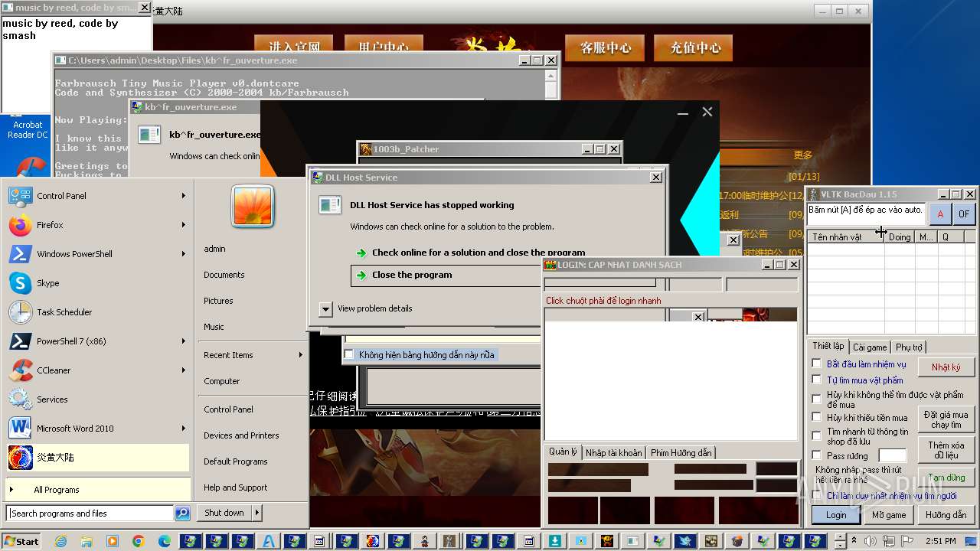
Task: Check 'Tìm nhanh từ thông tin shop đã lưu'
Action: tap(817, 435)
